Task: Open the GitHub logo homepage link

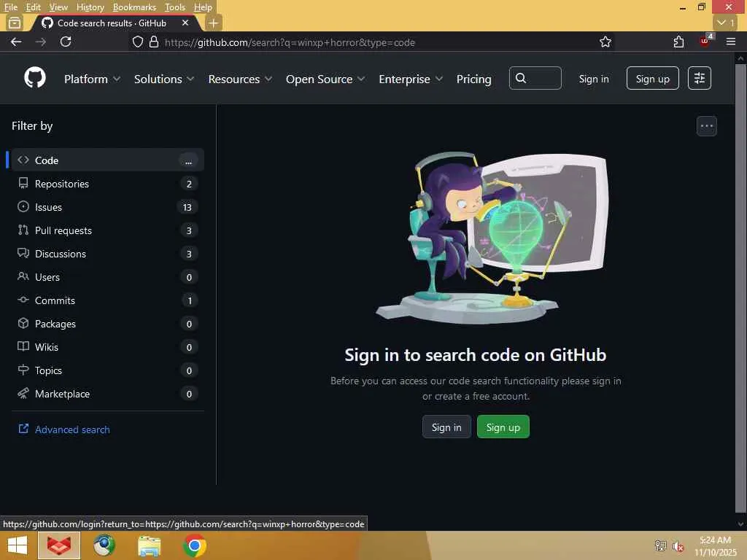Action: (x=35, y=77)
